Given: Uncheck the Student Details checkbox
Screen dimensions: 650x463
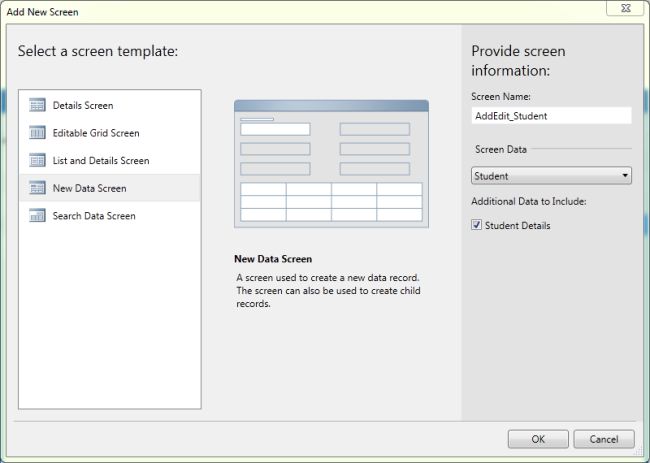Looking at the screenshot, I should pyautogui.click(x=476, y=225).
